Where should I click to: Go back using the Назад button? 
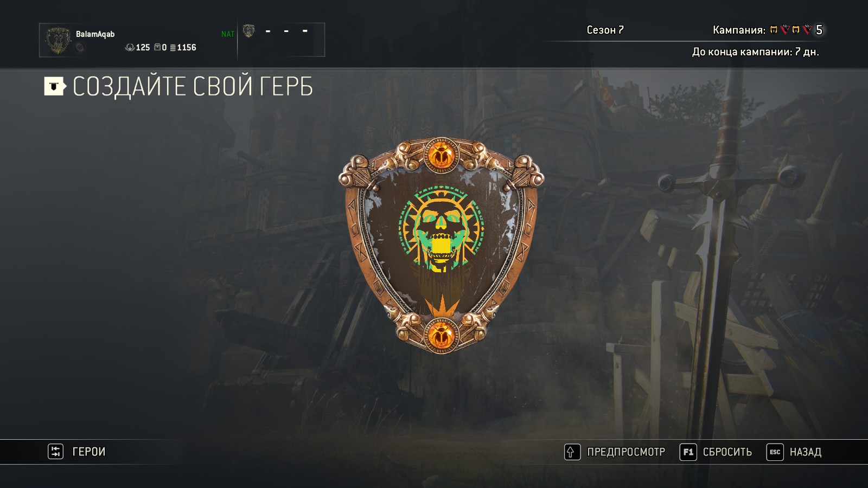806,452
